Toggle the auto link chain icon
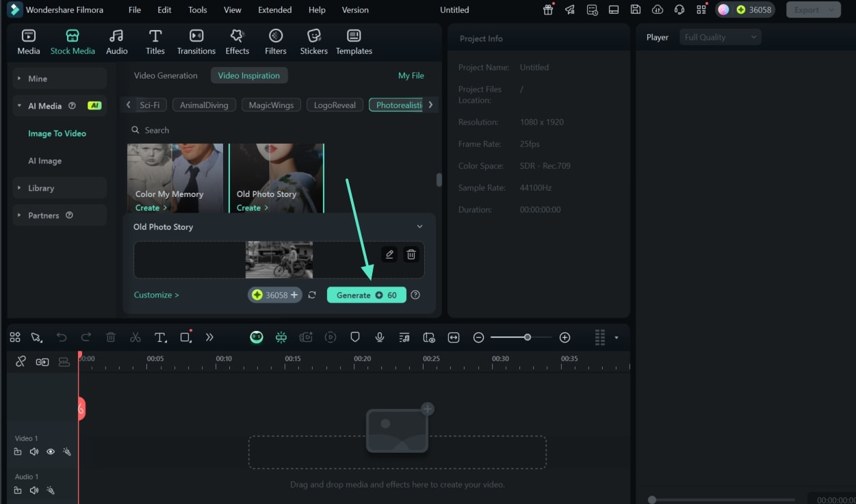 coord(42,362)
